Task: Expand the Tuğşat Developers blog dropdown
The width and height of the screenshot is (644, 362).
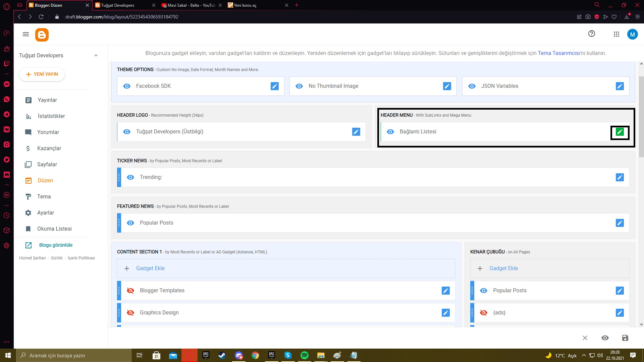Action: [96, 56]
